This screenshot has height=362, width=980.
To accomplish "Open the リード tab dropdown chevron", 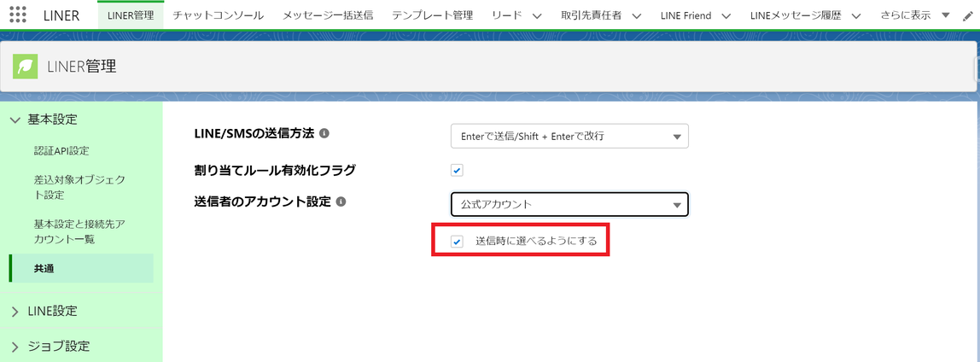I will tap(537, 16).
